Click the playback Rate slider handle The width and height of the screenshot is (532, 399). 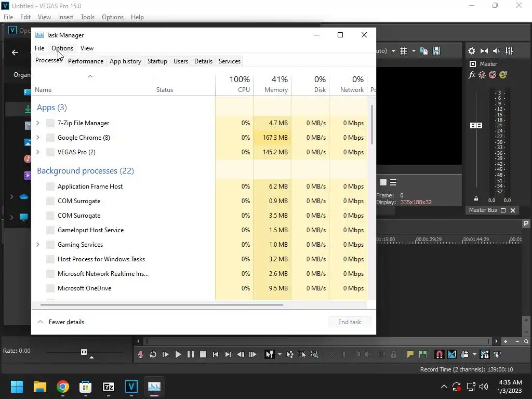(x=84, y=352)
